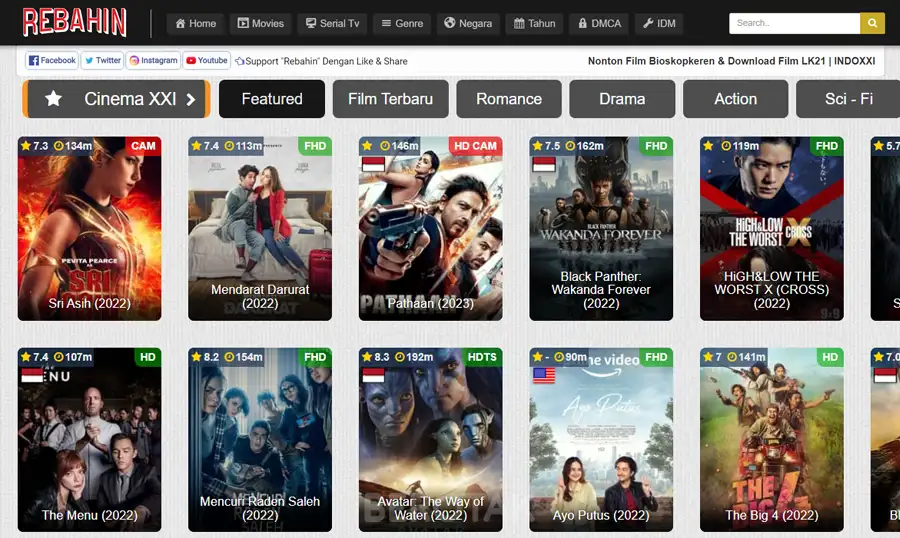Select the Action tab

pos(735,99)
